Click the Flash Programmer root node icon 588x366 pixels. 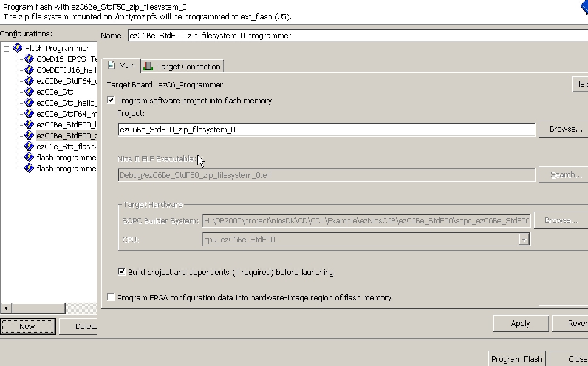17,49
